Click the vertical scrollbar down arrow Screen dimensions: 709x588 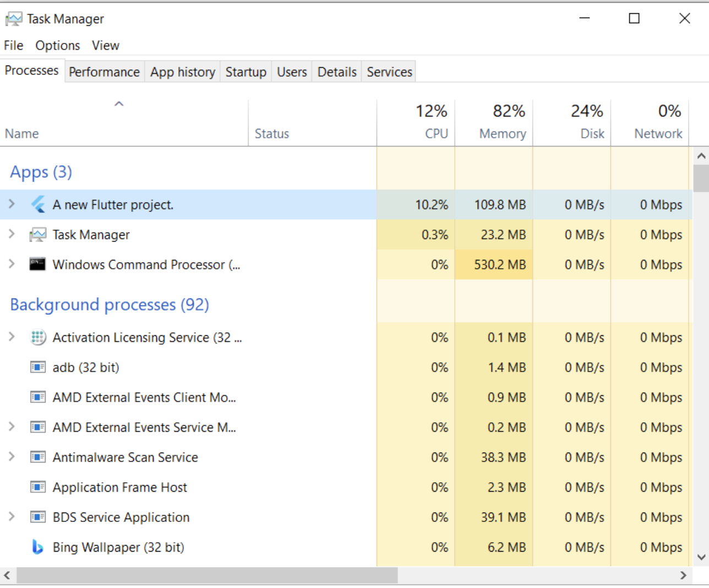(702, 557)
